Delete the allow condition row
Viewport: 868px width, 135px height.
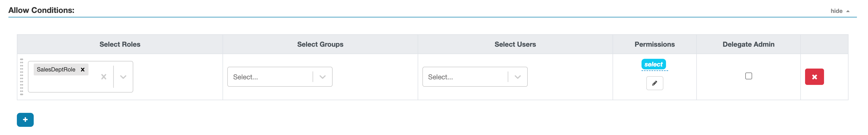814,77
